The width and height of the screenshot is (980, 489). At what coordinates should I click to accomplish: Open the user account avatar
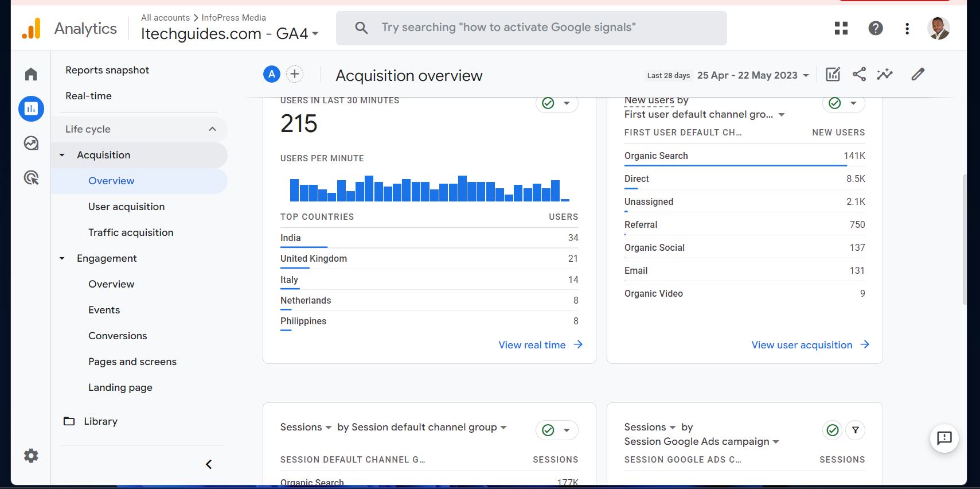(939, 28)
